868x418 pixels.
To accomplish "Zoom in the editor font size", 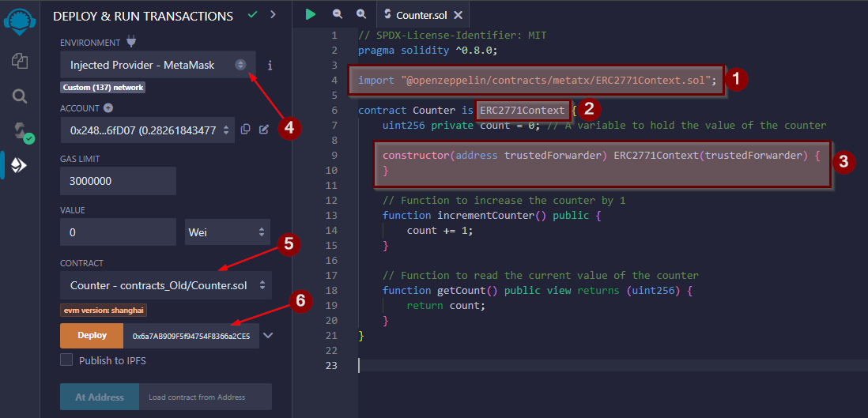I will coord(361,14).
